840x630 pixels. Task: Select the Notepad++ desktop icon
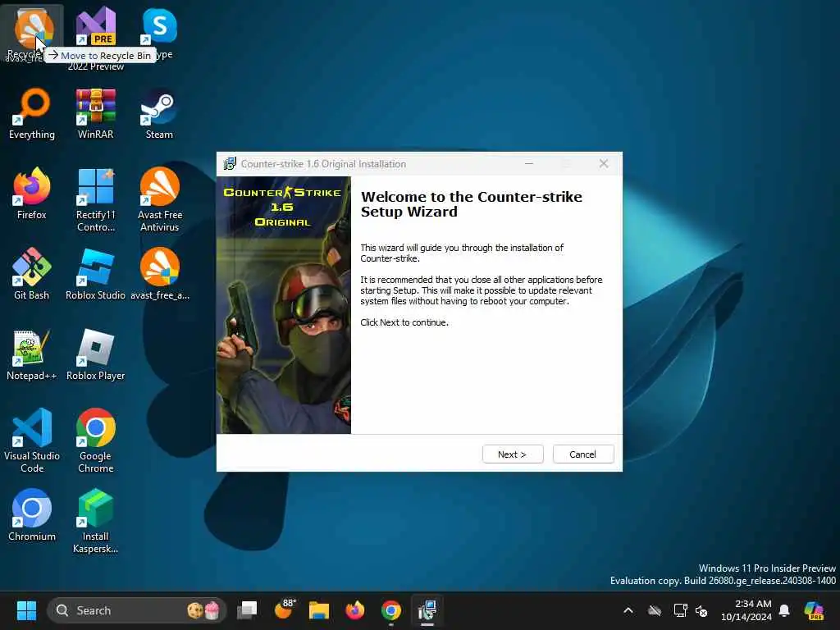[32, 354]
